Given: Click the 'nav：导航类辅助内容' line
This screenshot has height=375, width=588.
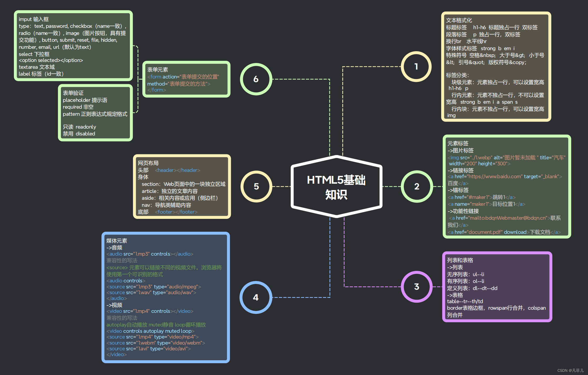Looking at the screenshot, I should (x=166, y=205).
